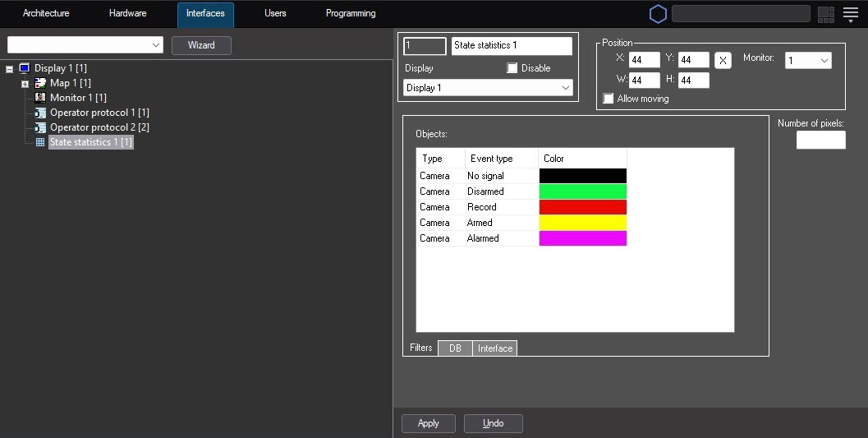Click the Number of pixels input field
The width and height of the screenshot is (868, 438).
pyautogui.click(x=820, y=140)
